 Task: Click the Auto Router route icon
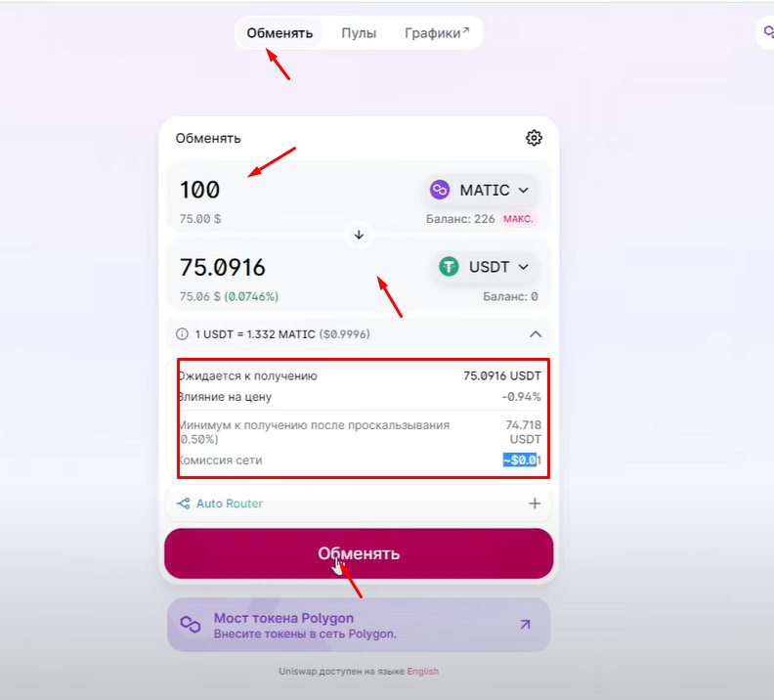click(x=183, y=503)
